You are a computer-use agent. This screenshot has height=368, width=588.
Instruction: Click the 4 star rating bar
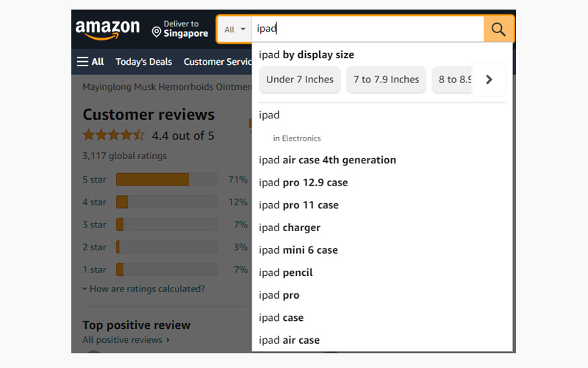point(166,202)
